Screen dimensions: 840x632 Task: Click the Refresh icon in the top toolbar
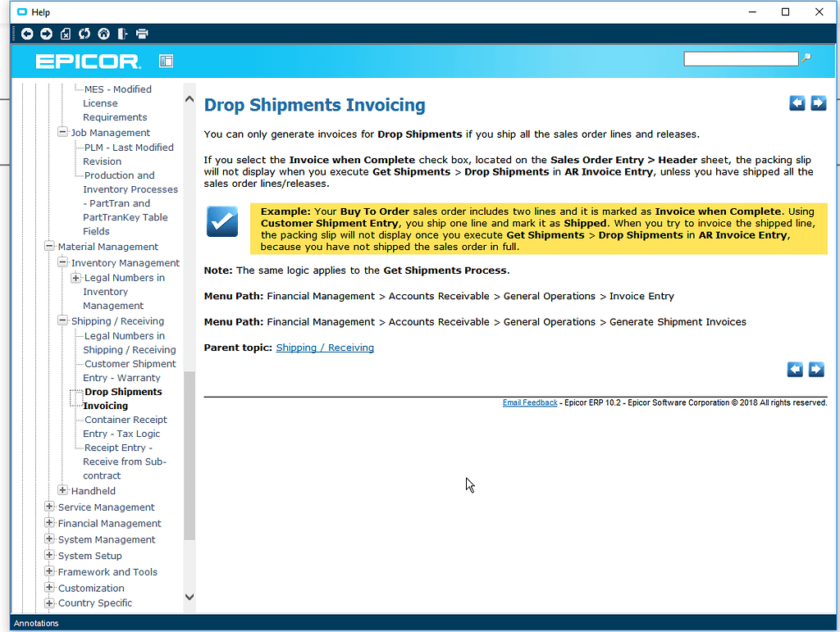coord(84,34)
